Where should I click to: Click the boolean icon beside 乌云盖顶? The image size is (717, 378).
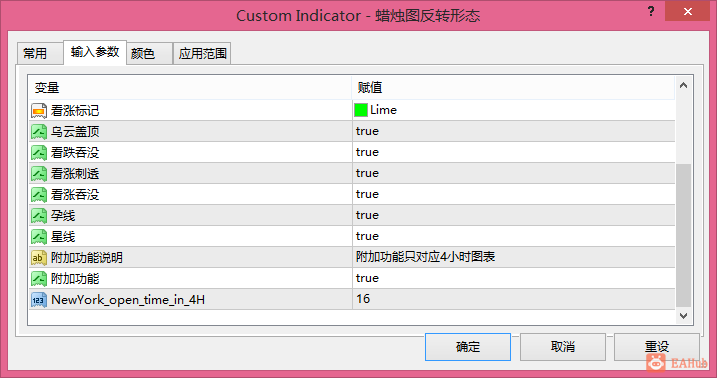click(x=39, y=132)
